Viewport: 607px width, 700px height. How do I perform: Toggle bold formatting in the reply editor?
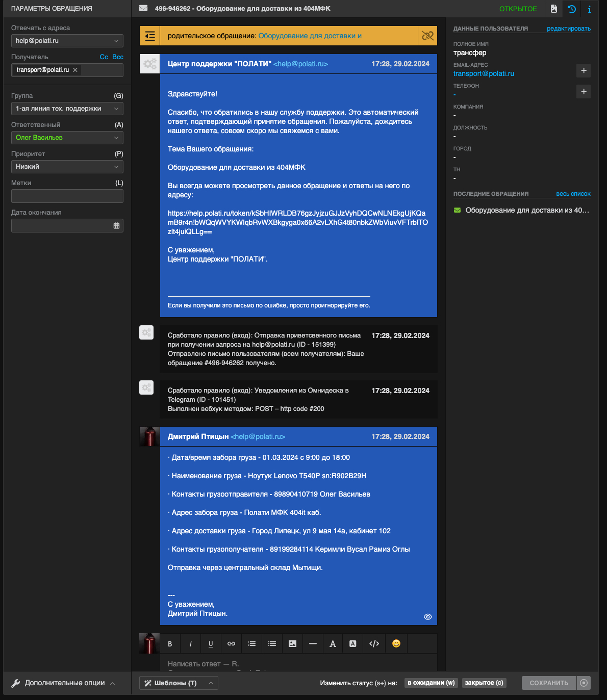coord(170,644)
